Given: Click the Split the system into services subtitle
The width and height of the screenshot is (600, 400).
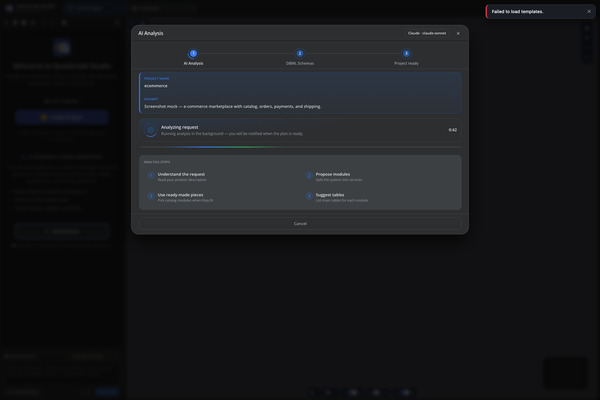Looking at the screenshot, I should [x=339, y=180].
